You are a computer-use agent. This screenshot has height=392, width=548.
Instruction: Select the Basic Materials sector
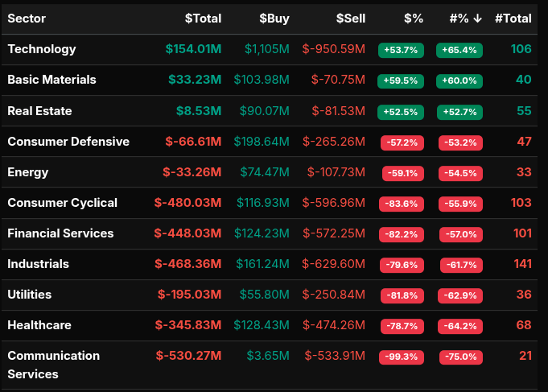tap(52, 80)
